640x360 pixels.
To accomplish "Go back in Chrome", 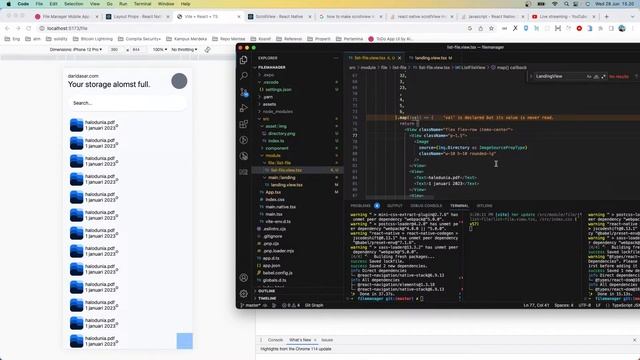I will pyautogui.click(x=7, y=28).
